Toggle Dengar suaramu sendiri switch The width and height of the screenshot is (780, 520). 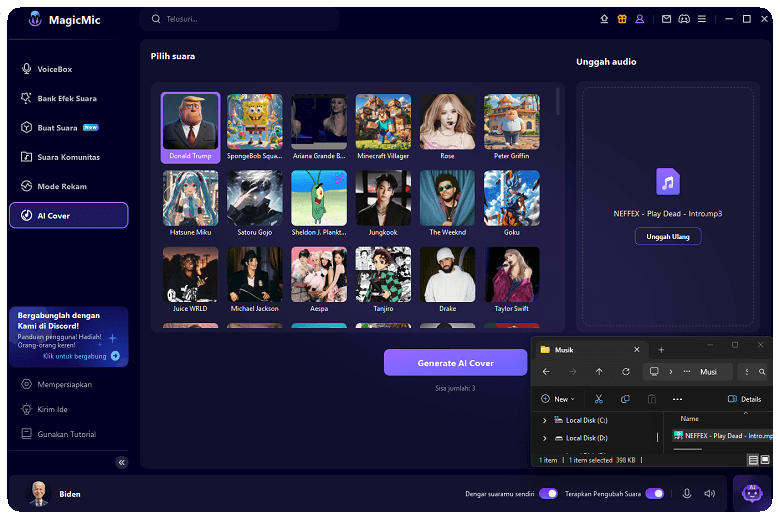pyautogui.click(x=548, y=494)
